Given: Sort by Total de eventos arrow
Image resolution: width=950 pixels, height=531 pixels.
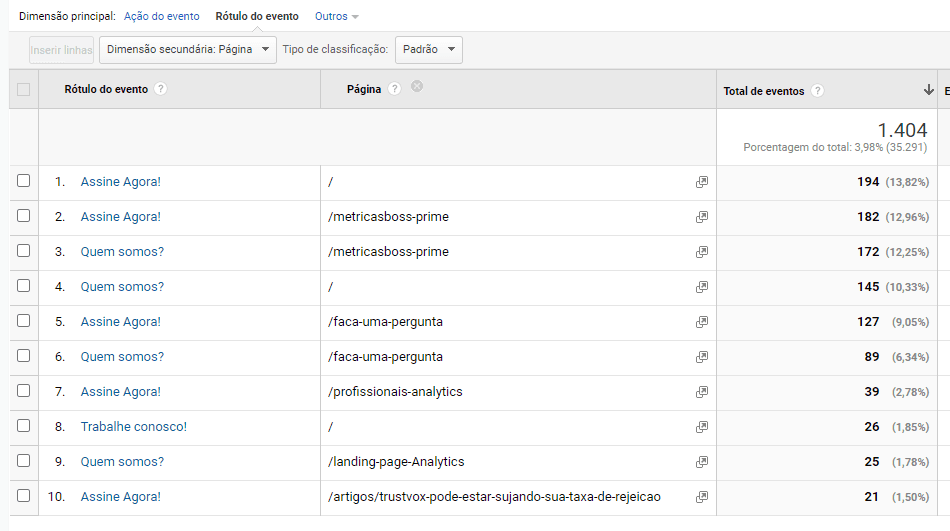Looking at the screenshot, I should coord(929,90).
